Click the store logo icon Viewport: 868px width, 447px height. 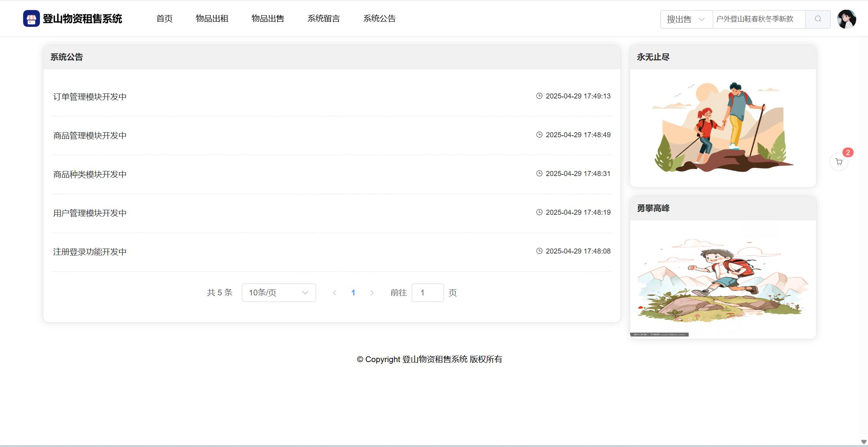click(31, 19)
